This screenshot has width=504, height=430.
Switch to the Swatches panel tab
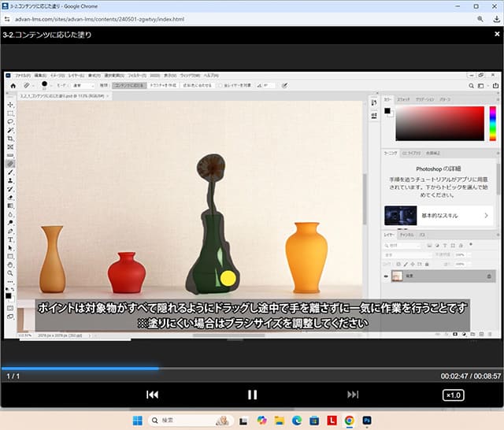(403, 100)
